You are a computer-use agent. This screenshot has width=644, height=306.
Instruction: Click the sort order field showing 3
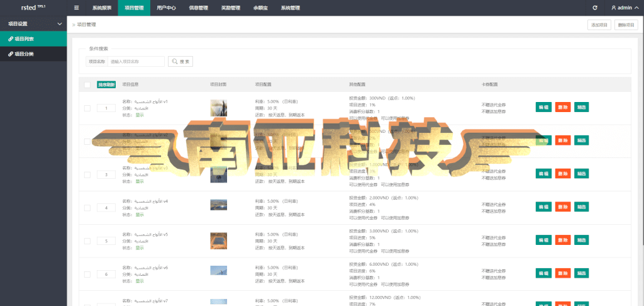(x=106, y=175)
